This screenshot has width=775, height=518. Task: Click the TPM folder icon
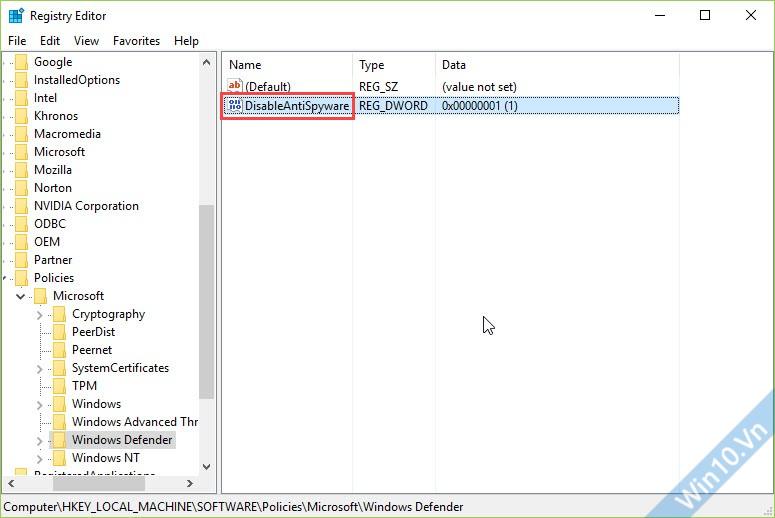tap(59, 386)
